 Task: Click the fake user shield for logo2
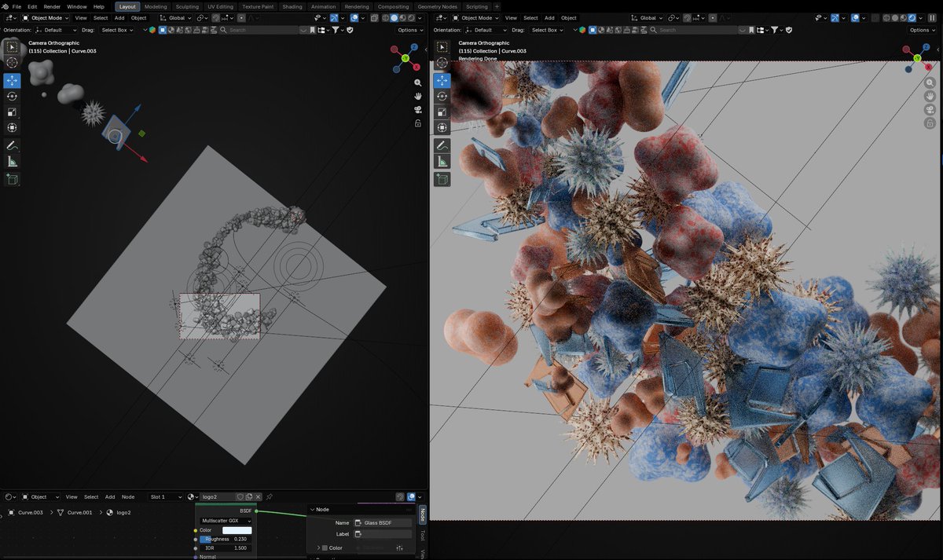pos(240,496)
